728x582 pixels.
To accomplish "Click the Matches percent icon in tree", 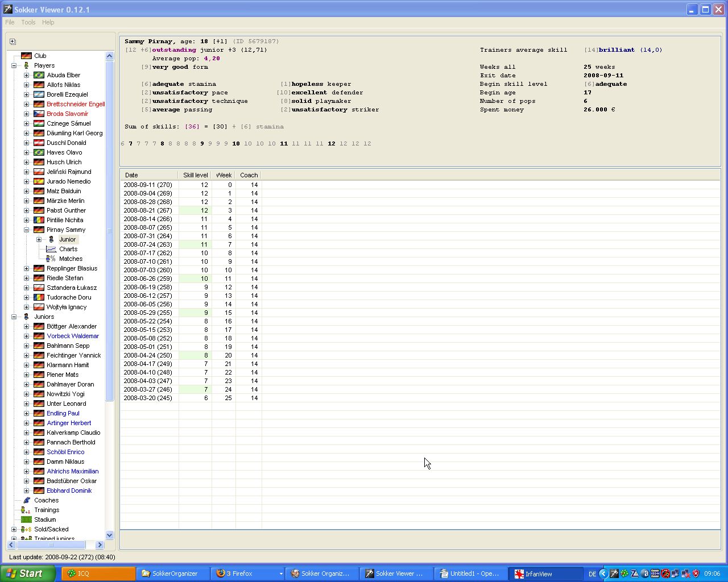I will [x=51, y=259].
